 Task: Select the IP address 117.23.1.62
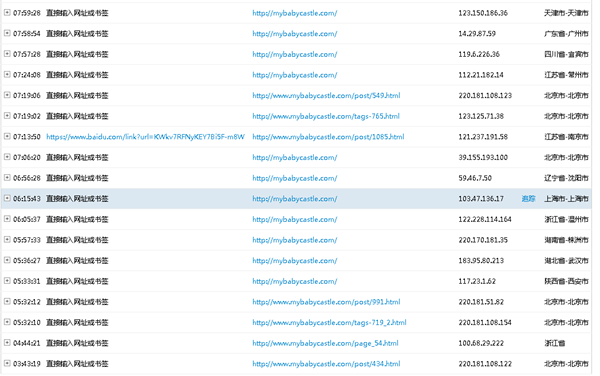coord(477,282)
